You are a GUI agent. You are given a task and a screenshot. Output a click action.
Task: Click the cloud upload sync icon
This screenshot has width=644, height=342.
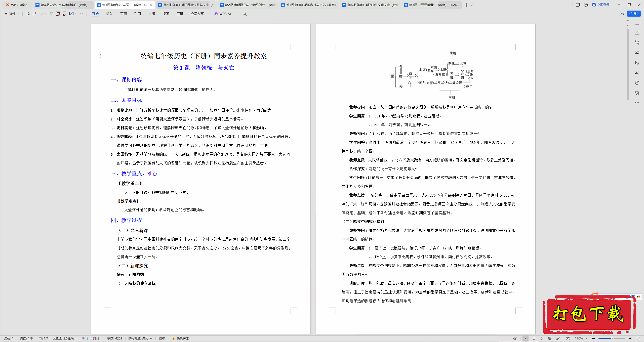[x=622, y=14]
